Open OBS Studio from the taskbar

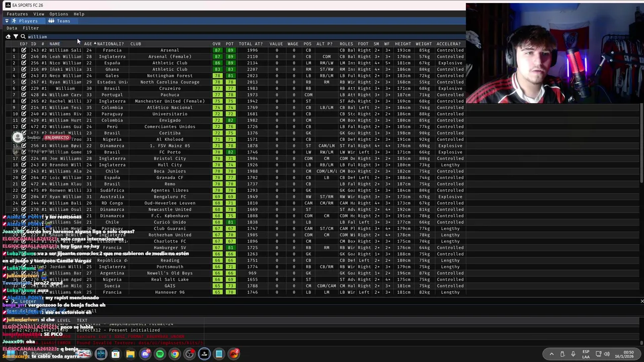pyautogui.click(x=189, y=354)
